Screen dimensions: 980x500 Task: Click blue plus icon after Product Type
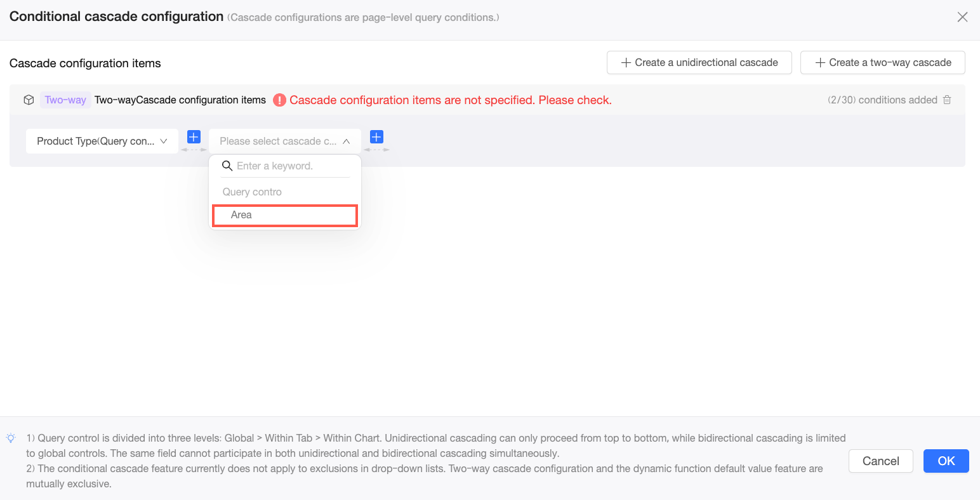194,137
